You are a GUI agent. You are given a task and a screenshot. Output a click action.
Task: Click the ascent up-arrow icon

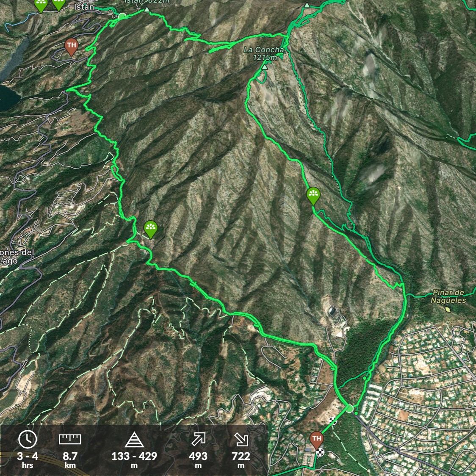(198, 439)
